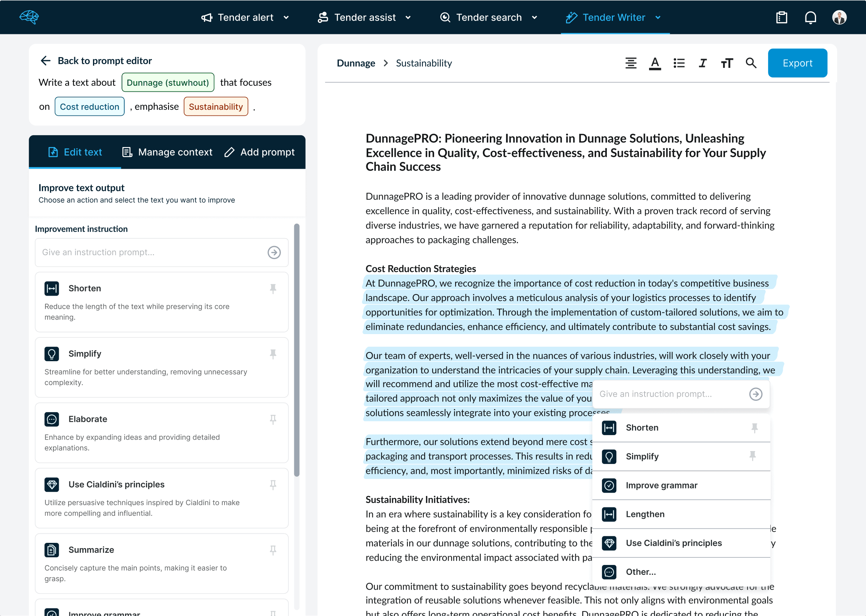Switch to the Add prompt tab
Image resolution: width=866 pixels, height=616 pixels.
coord(260,152)
